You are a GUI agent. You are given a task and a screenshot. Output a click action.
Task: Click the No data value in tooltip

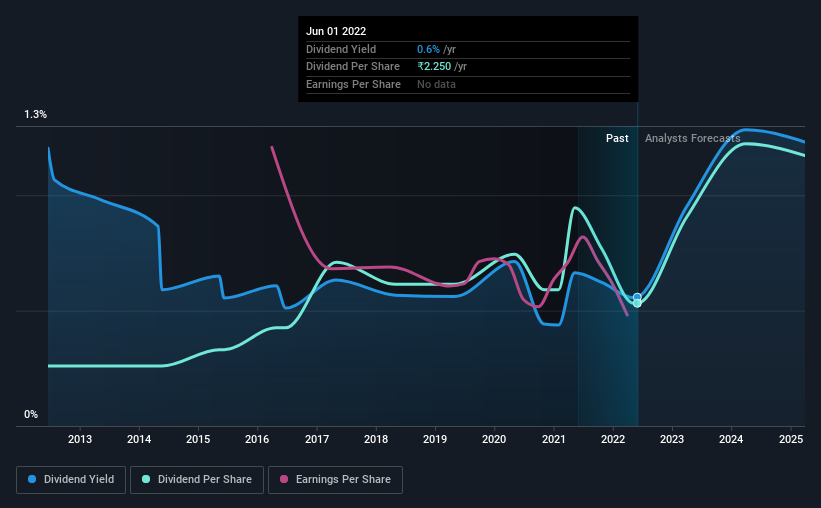pos(436,84)
